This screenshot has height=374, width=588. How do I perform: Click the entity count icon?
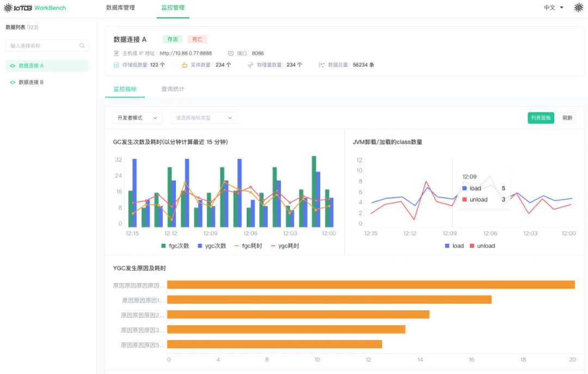pyautogui.click(x=185, y=65)
